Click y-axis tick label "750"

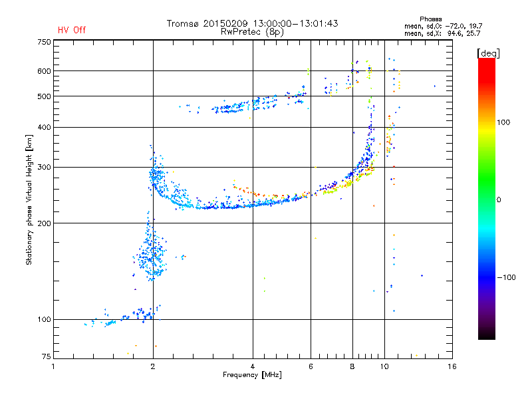44,42
